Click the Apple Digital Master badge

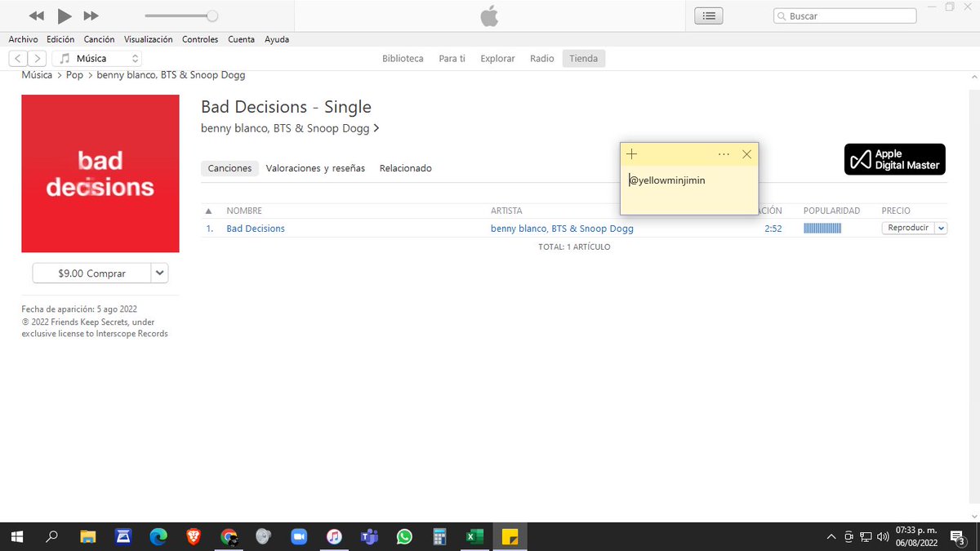(x=894, y=159)
